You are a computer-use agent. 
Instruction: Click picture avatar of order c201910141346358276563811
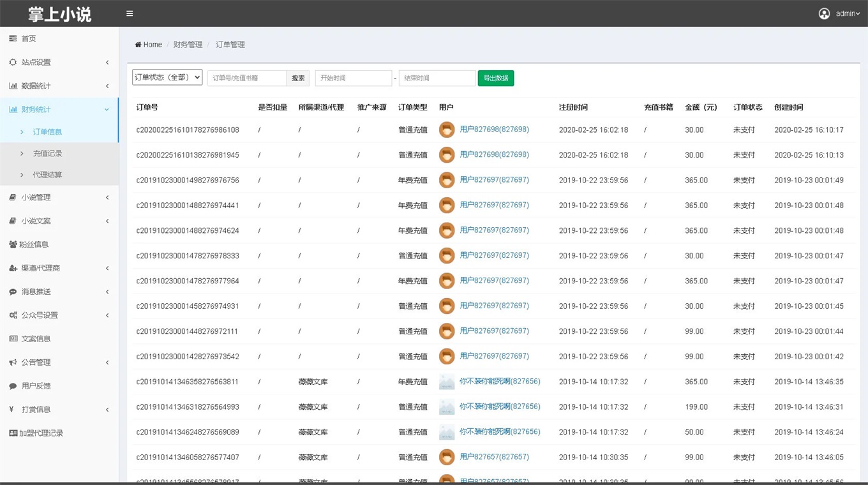(447, 382)
